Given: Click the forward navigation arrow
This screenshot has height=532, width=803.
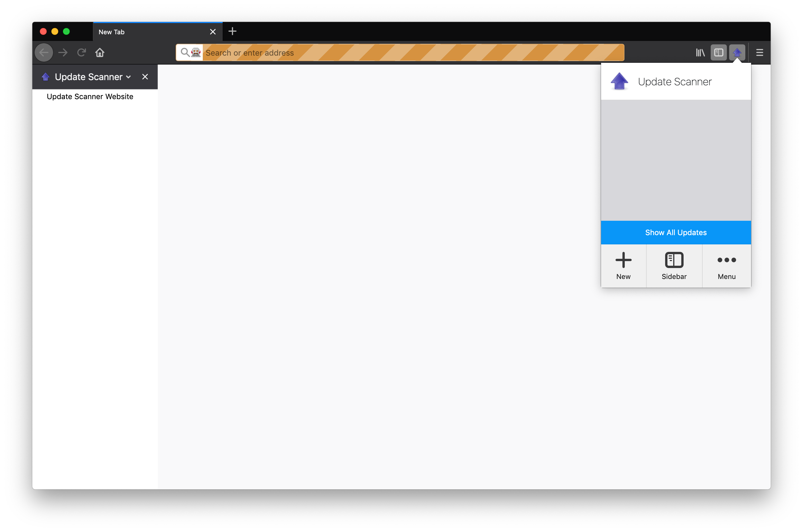Looking at the screenshot, I should coord(63,52).
